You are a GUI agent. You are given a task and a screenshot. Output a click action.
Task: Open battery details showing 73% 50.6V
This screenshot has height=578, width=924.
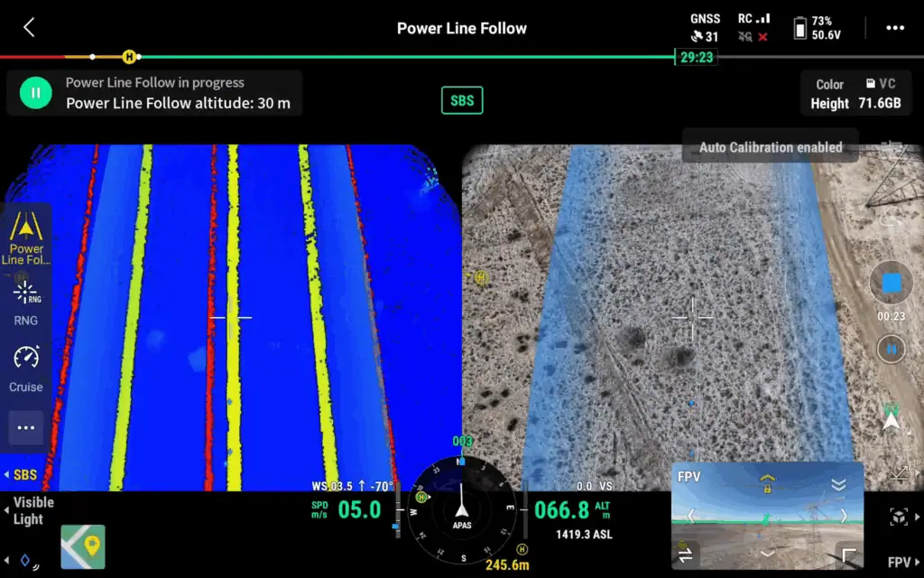point(817,28)
